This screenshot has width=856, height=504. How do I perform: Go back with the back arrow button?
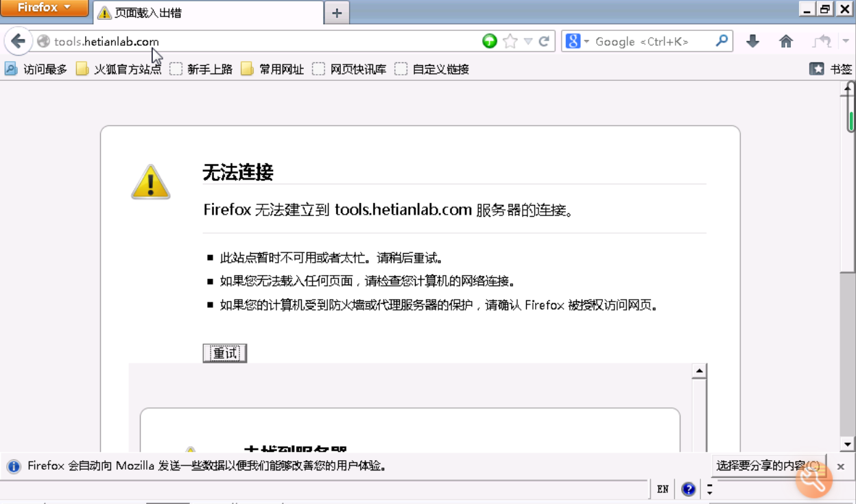coord(19,42)
